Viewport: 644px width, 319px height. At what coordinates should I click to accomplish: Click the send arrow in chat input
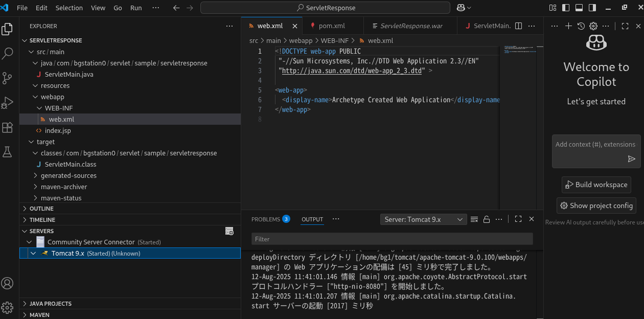[x=631, y=159]
